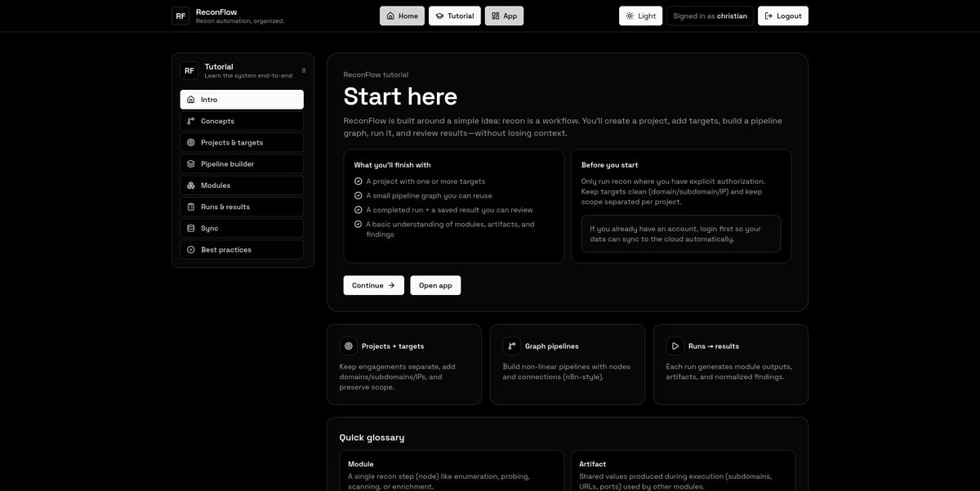The width and height of the screenshot is (980, 491).
Task: Click the branch icon on Graph pipelines card
Action: click(512, 346)
